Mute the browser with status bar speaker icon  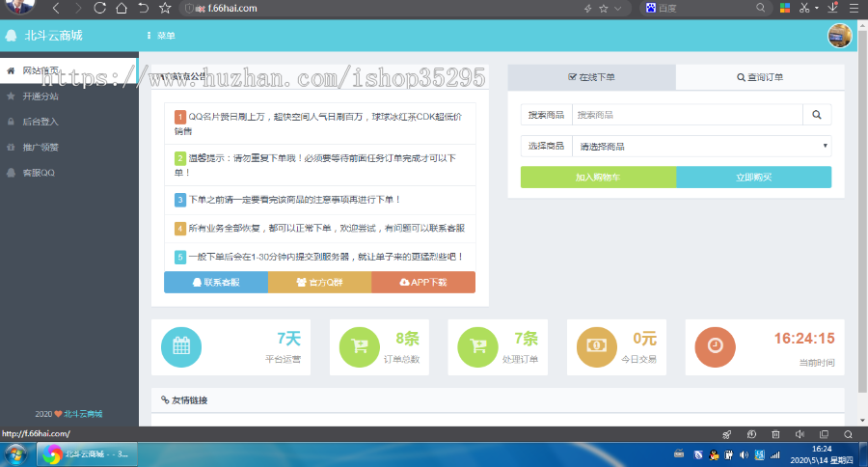[800, 434]
